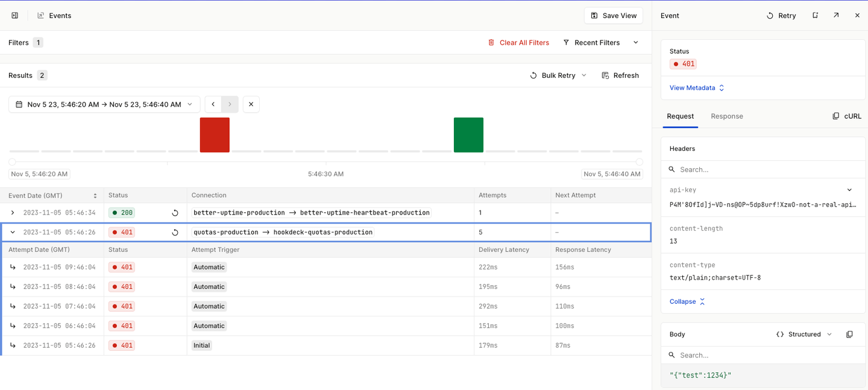Image resolution: width=868 pixels, height=390 pixels.
Task: Click retry icon on the 401 event row
Action: pos(175,233)
